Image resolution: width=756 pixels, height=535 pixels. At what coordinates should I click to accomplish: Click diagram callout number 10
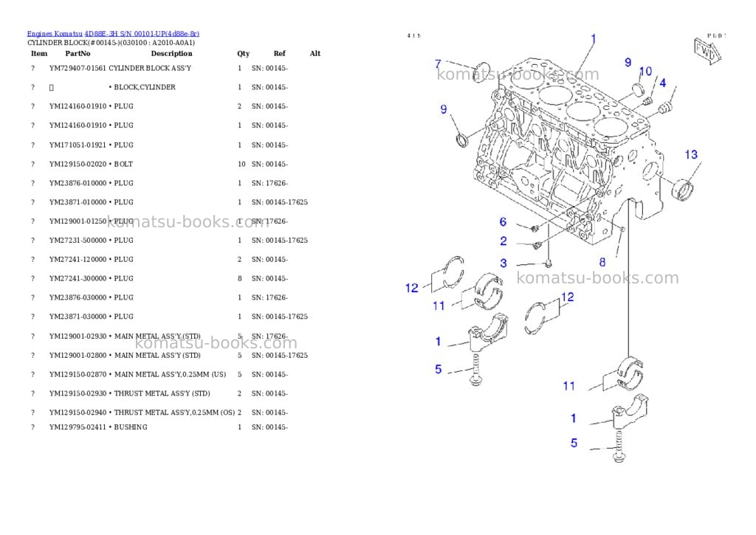click(645, 72)
